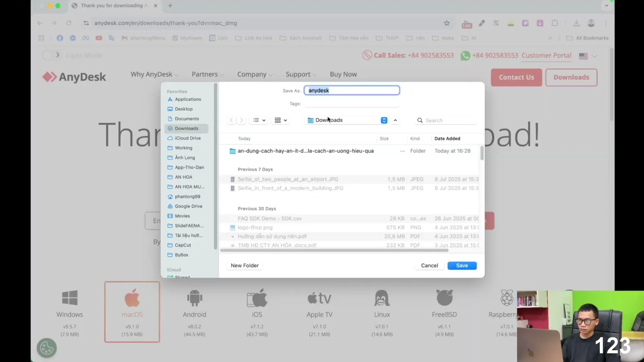Go forward in file dialog navigation
The height and width of the screenshot is (362, 644).
[x=241, y=120]
